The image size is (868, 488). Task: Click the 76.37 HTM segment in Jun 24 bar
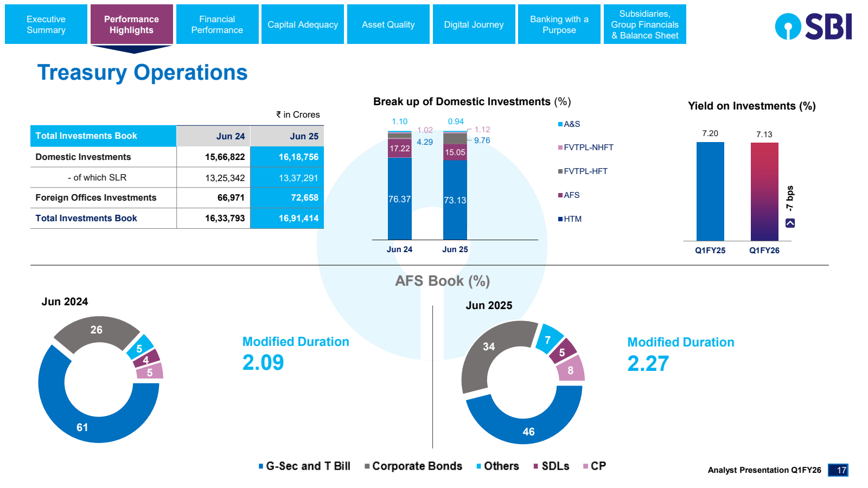(400, 198)
